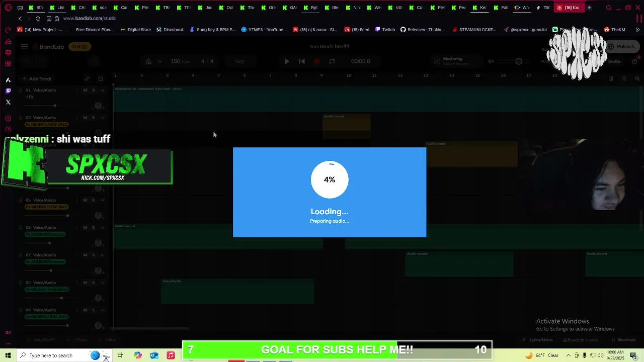Open the BandLab hamburger menu
This screenshot has height=362, width=644.
click(24, 47)
